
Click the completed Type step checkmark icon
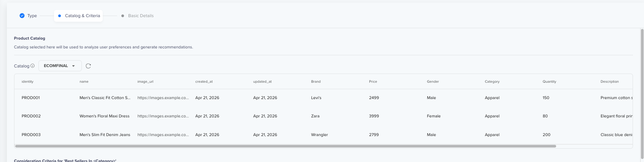[x=22, y=16]
